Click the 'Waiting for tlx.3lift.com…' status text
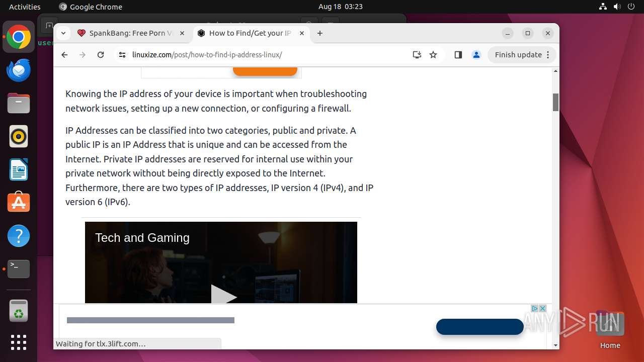 coord(101,344)
